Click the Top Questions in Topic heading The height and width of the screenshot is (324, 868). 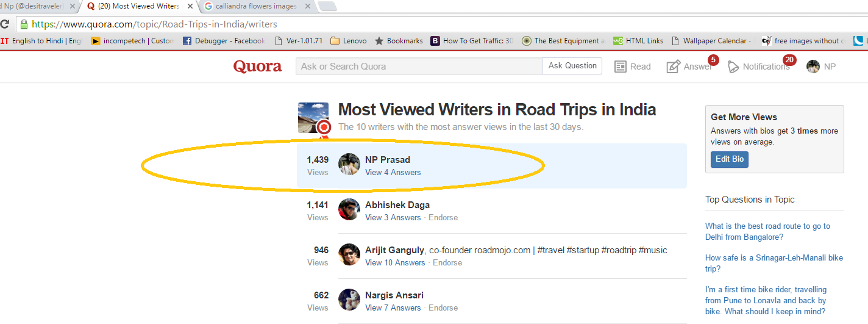750,199
